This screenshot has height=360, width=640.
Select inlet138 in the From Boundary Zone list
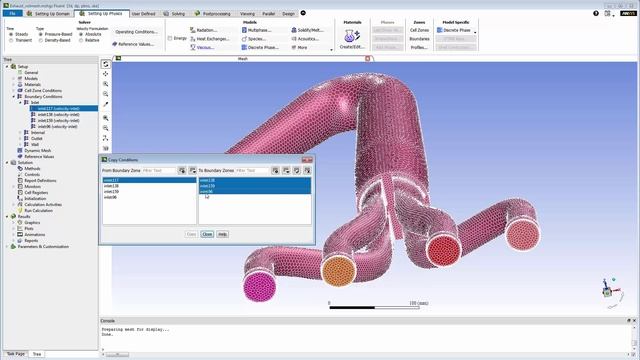click(149, 186)
